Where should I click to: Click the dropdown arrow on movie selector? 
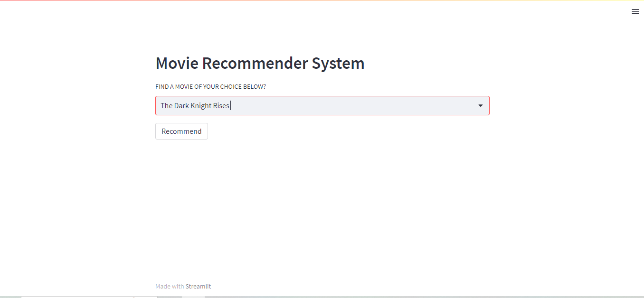(480, 105)
